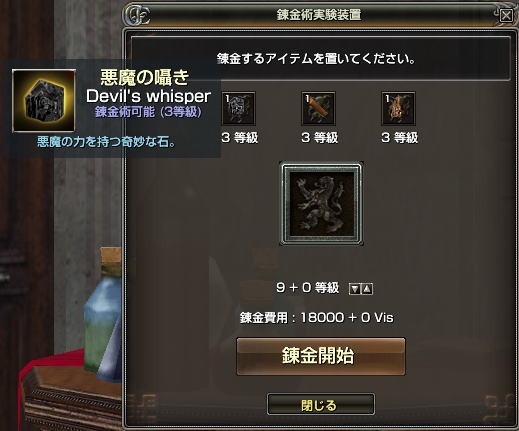Screen dimensions: 519x431
Task: Click the 錬金費用 18000 + 0 Vis cost text
Action: (x=316, y=317)
